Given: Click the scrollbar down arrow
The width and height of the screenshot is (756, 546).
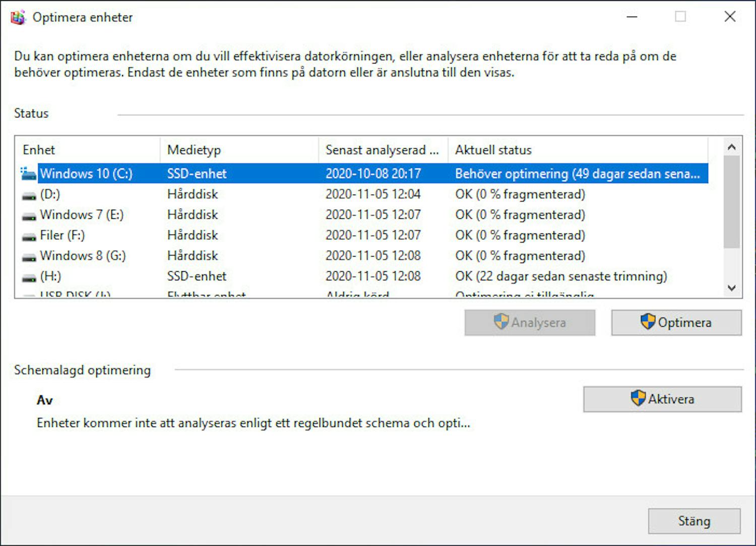Looking at the screenshot, I should coord(732,288).
